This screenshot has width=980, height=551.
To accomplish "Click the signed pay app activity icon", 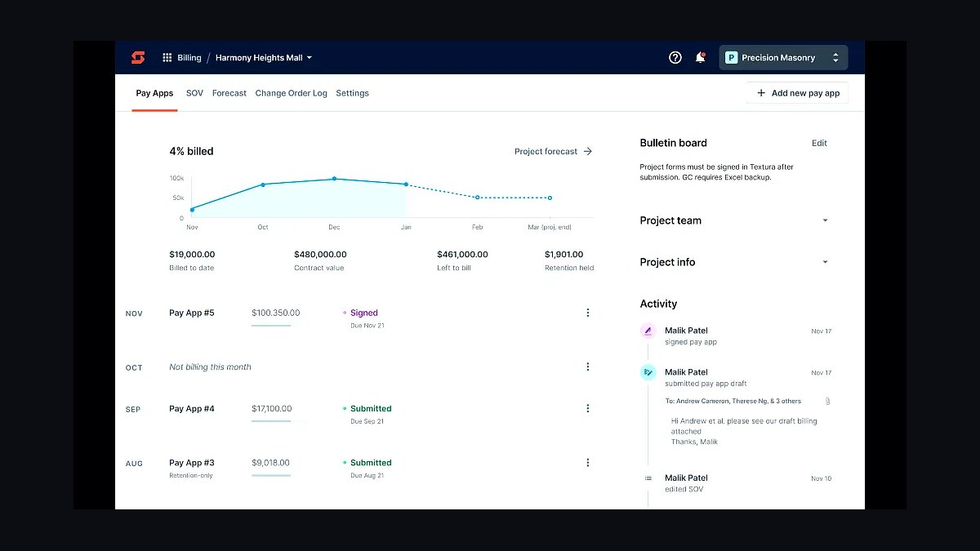I will click(x=648, y=331).
